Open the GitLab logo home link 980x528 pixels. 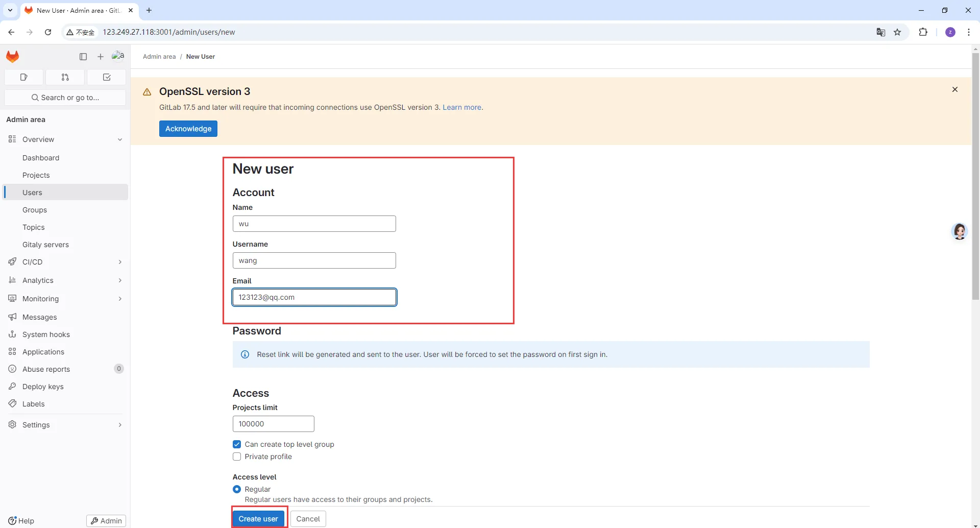point(13,56)
